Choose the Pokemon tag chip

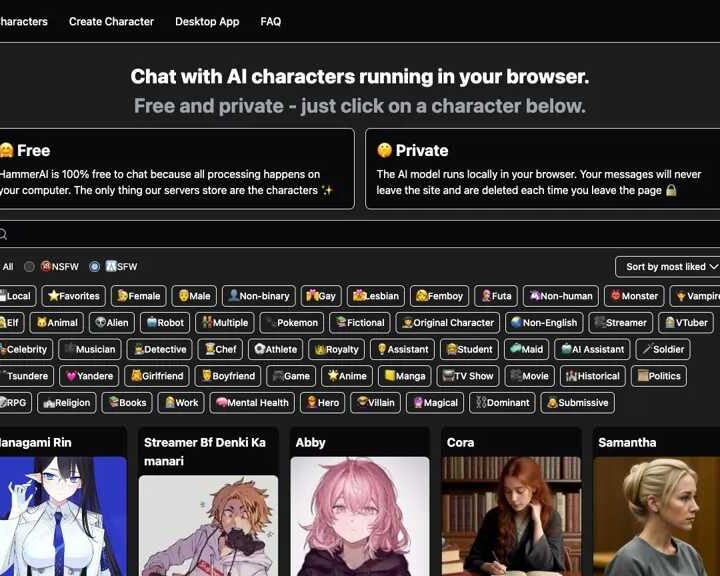292,322
